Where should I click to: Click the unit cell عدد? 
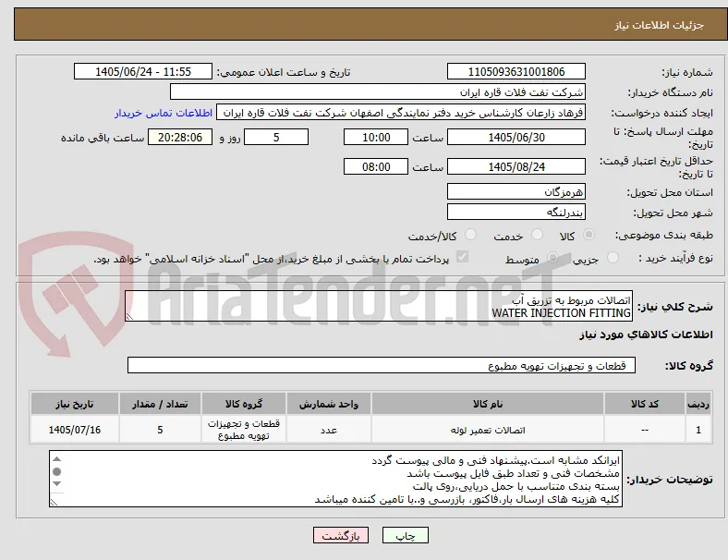(x=329, y=430)
